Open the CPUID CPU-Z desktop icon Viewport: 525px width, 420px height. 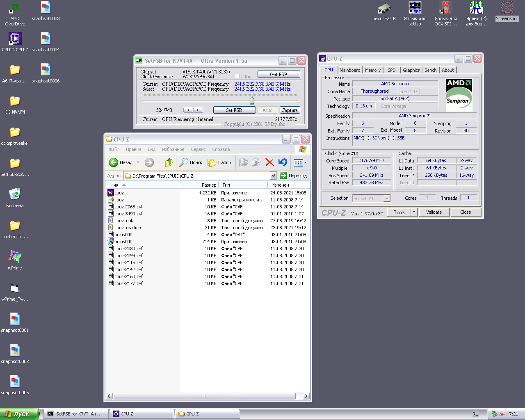pyautogui.click(x=15, y=42)
